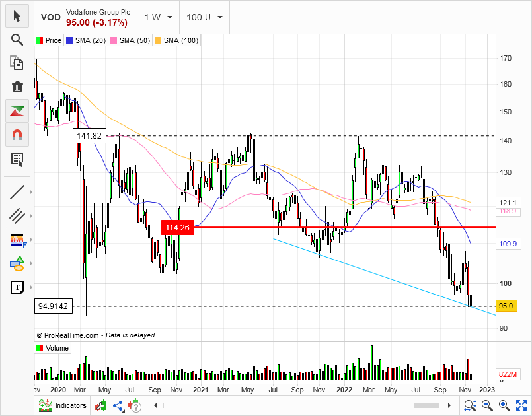Viewport: 532px width, 416px height.
Task: Click the Volume panel legend label
Action: click(x=57, y=348)
